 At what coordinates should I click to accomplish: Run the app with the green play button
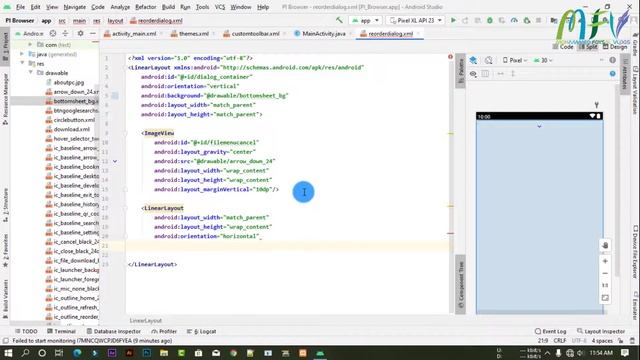453,20
